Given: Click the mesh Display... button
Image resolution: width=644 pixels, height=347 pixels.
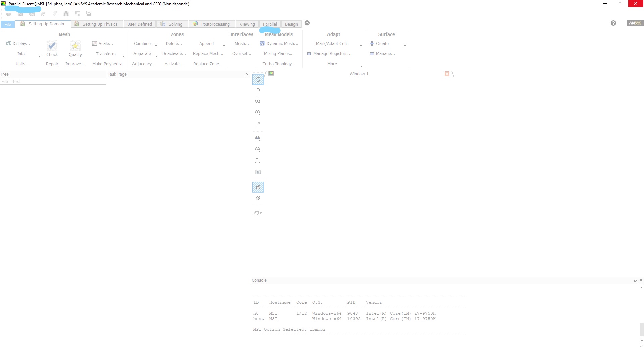Looking at the screenshot, I should click(x=18, y=44).
